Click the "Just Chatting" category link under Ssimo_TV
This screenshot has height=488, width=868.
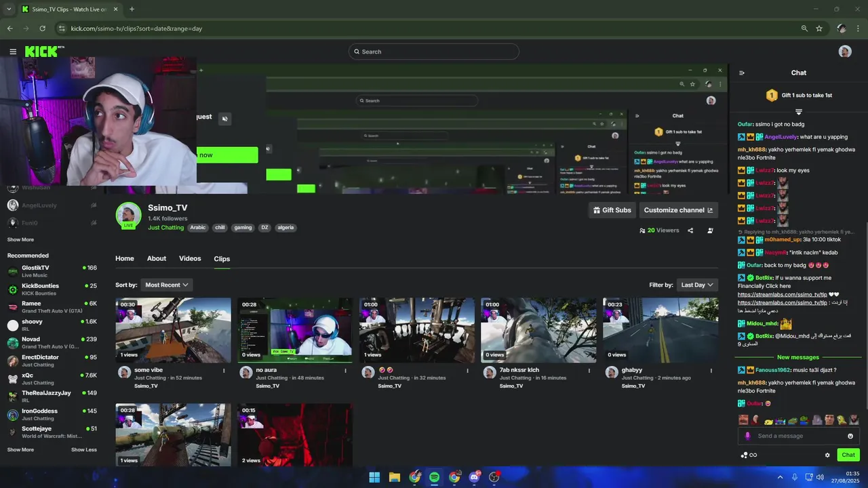[166, 228]
